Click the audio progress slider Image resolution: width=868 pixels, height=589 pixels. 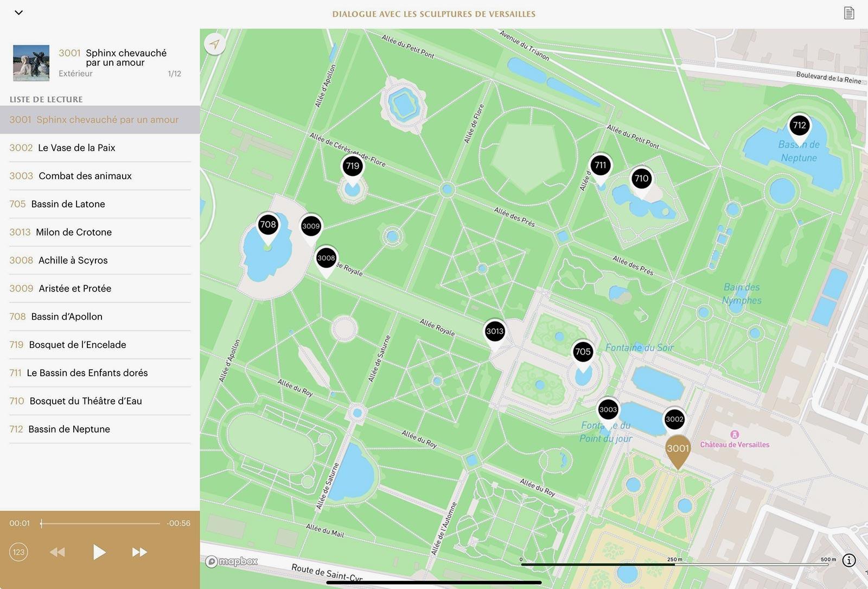[100, 523]
